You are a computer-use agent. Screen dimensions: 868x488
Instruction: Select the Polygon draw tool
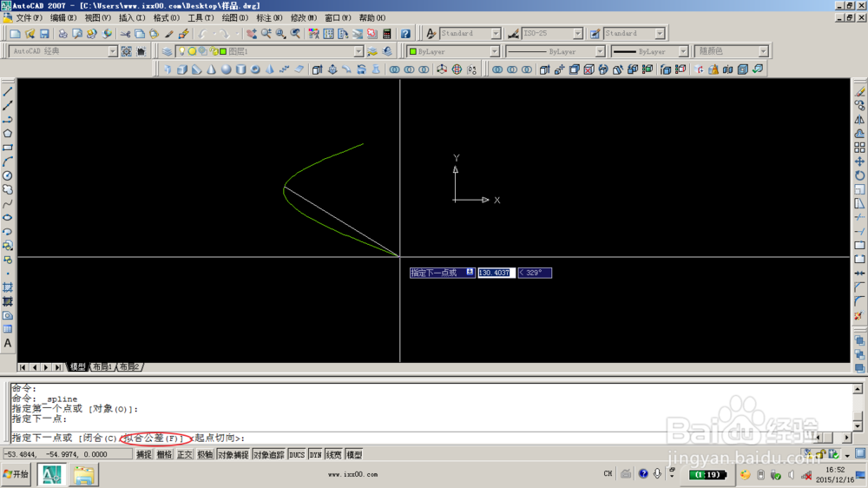(8, 134)
